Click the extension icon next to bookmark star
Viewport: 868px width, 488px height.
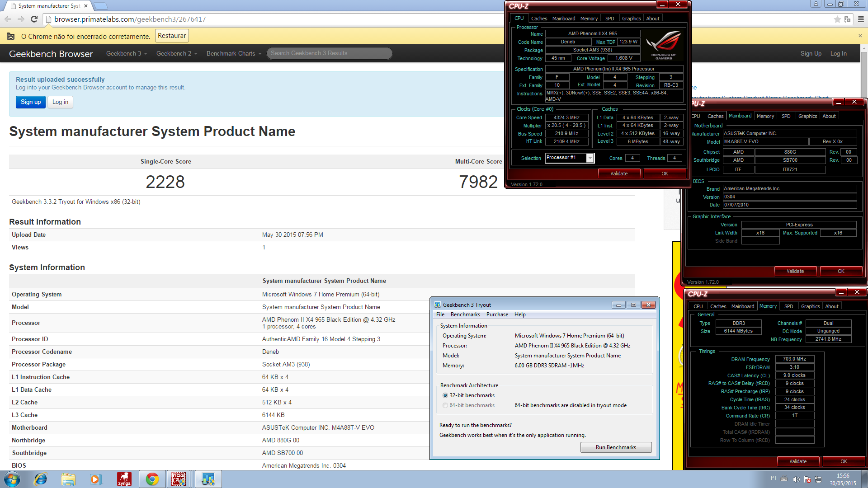coord(848,19)
